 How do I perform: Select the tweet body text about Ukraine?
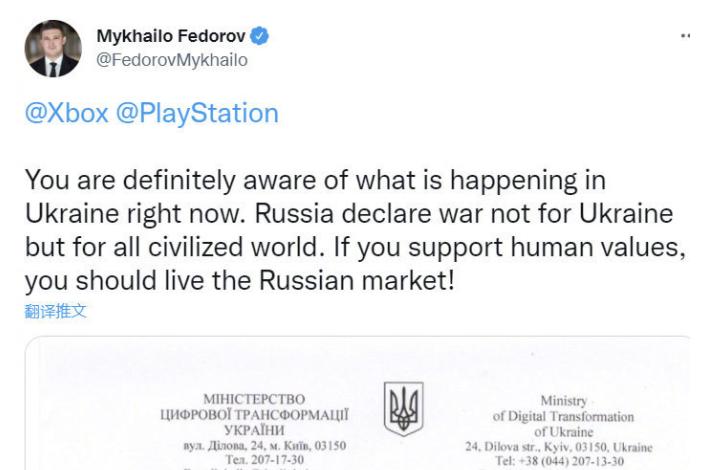click(x=355, y=230)
